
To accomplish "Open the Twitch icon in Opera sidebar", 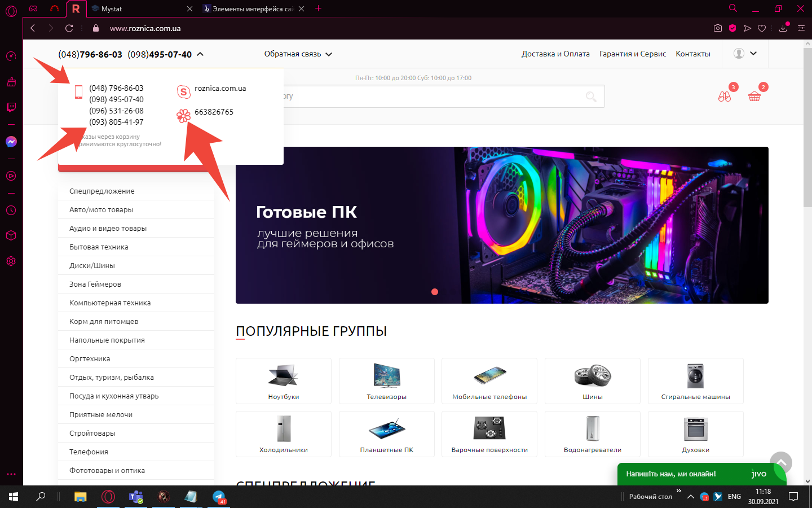I will [11, 107].
